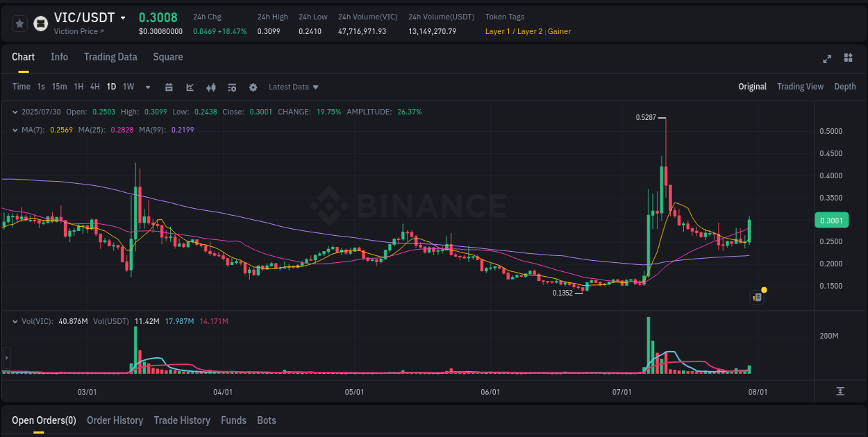Collapse the Vol indicator row with its chevron
Viewport: 868px width, 437px height.
click(x=15, y=321)
